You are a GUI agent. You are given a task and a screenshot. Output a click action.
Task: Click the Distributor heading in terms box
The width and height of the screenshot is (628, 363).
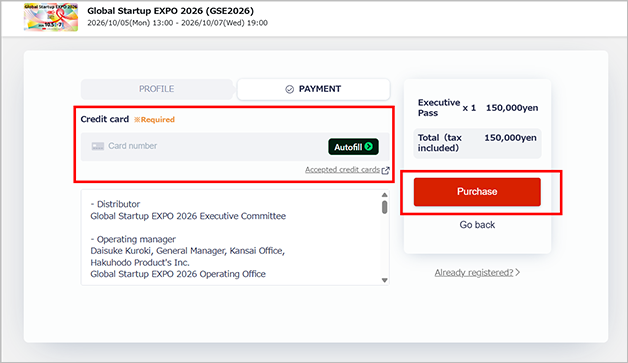115,204
